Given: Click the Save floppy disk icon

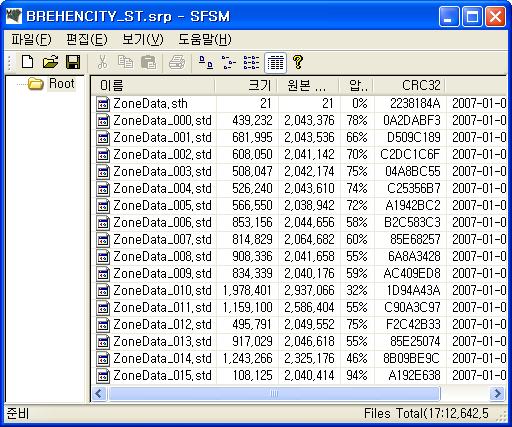Looking at the screenshot, I should 73,62.
